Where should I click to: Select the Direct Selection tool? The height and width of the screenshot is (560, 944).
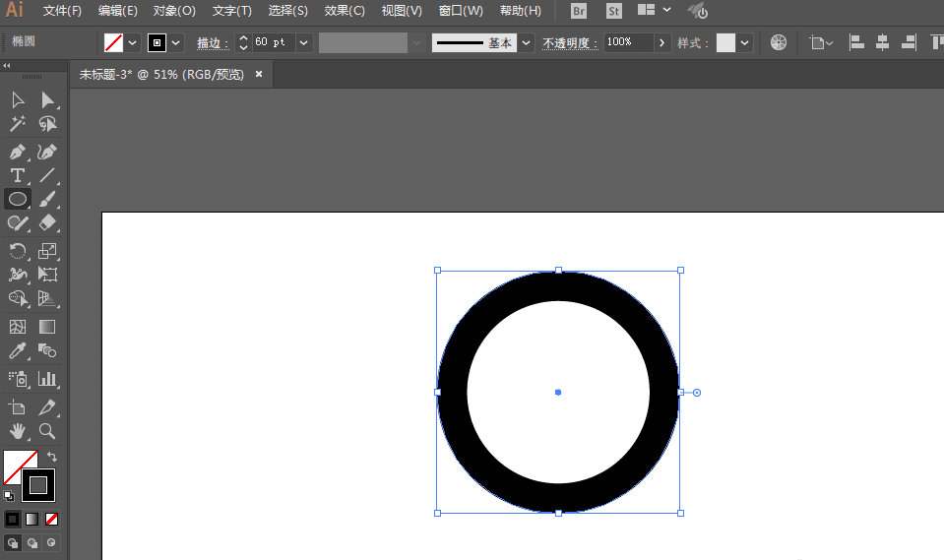tap(46, 99)
